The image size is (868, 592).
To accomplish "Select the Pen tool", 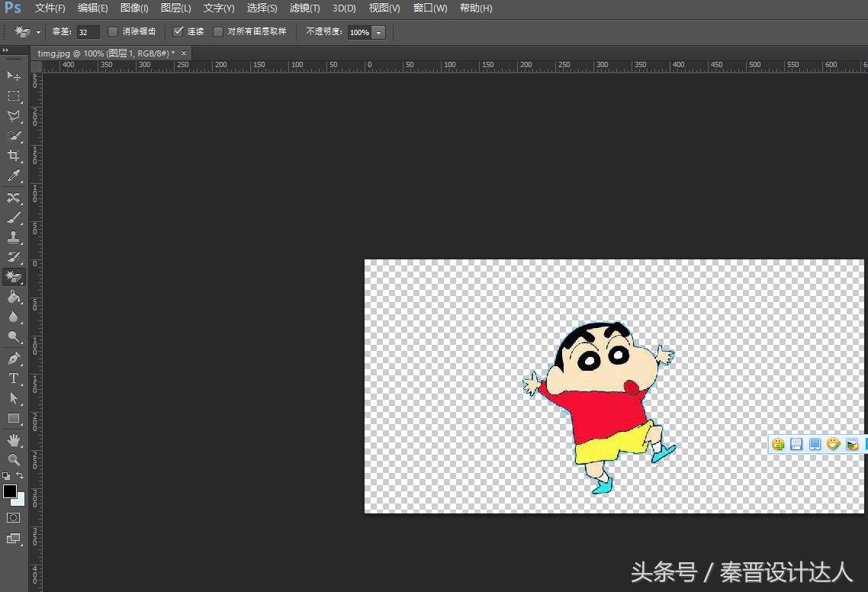I will coord(14,359).
